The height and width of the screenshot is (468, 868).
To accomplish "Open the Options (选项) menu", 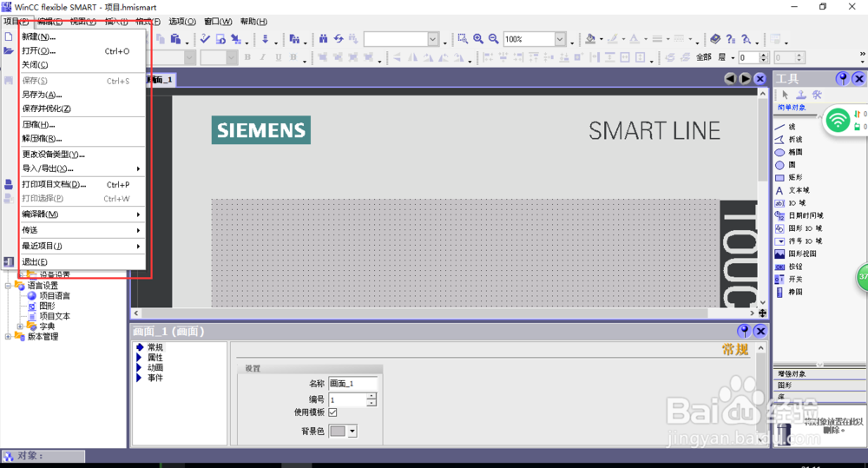I will [x=182, y=22].
